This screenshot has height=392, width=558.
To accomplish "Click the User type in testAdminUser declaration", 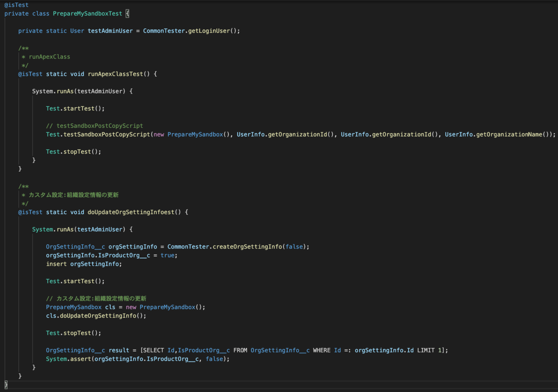I will [77, 31].
